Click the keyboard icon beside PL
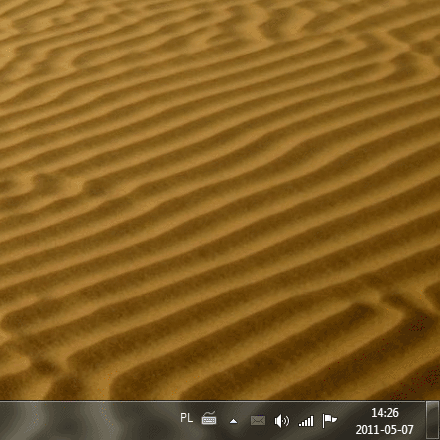The height and width of the screenshot is (440, 440). [x=209, y=418]
